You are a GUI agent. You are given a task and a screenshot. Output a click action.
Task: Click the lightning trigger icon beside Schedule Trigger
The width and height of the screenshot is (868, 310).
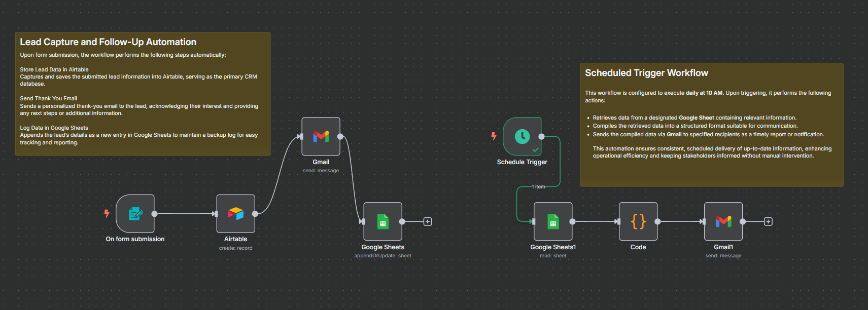tap(494, 136)
